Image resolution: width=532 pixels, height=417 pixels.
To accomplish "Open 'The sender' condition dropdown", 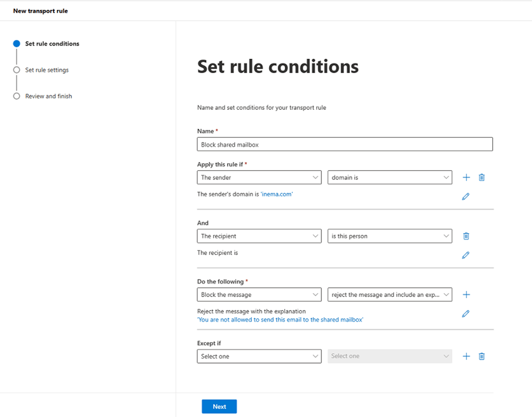I will (259, 177).
